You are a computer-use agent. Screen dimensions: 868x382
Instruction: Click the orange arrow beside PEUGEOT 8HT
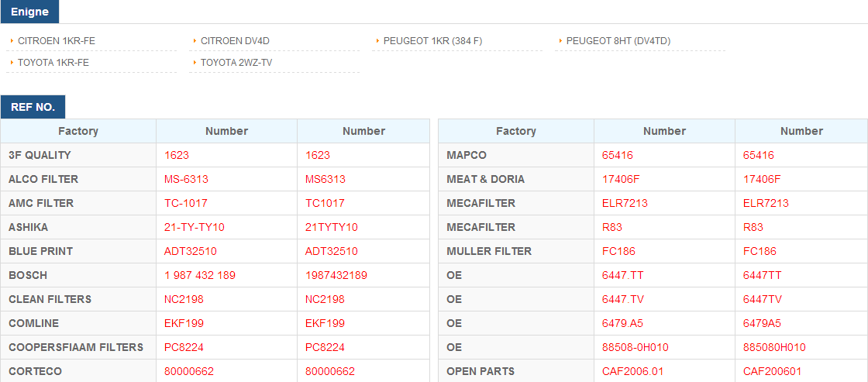point(561,40)
